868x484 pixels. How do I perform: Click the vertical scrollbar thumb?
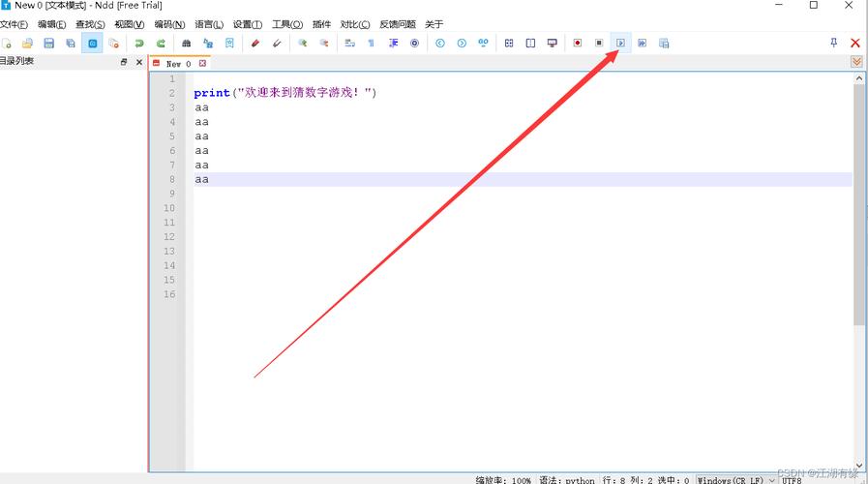click(x=859, y=205)
